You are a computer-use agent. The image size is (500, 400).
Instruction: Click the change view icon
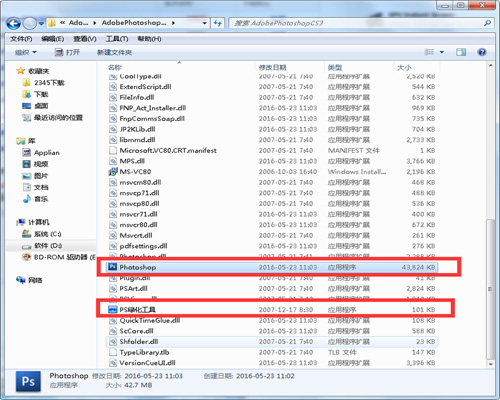pyautogui.click(x=429, y=52)
